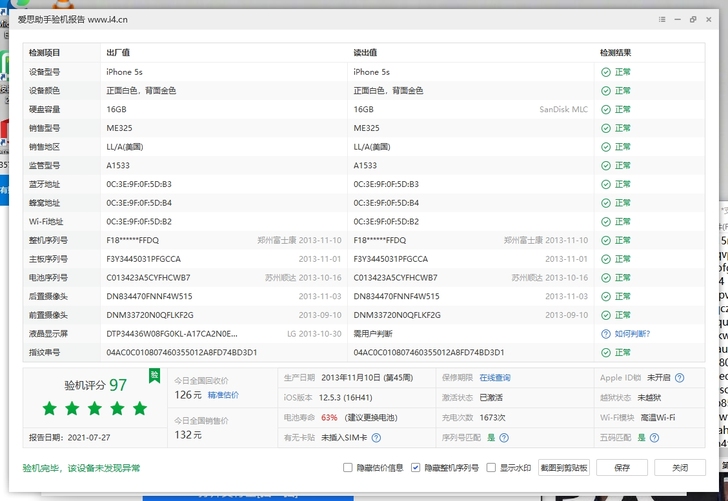Click the green check icon for 硬盘容量 row
This screenshot has width=728, height=501.
click(x=606, y=110)
